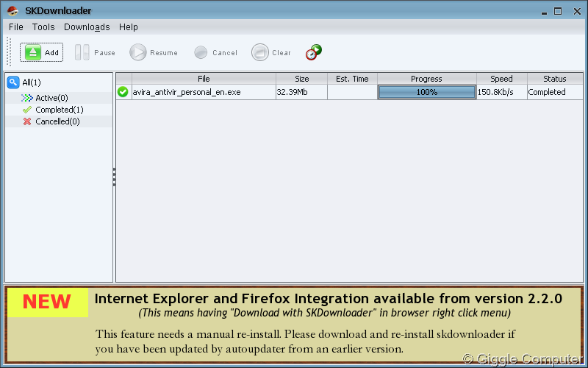
Task: Open the Tools menu
Action: 43,27
